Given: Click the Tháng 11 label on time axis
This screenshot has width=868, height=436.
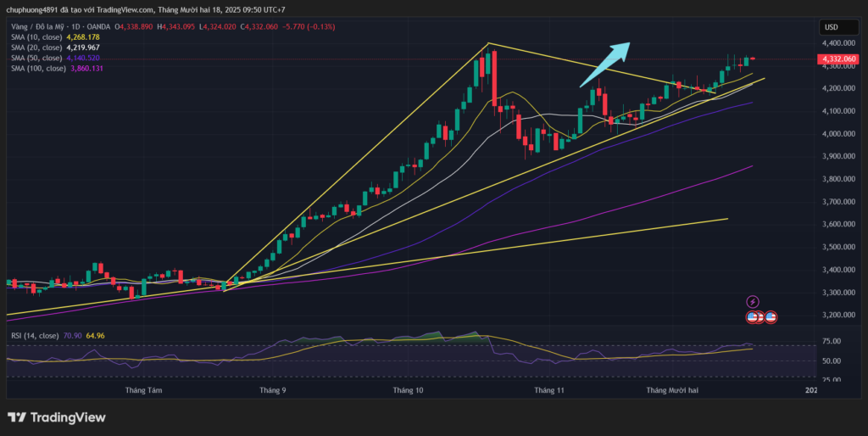Looking at the screenshot, I should [549, 390].
